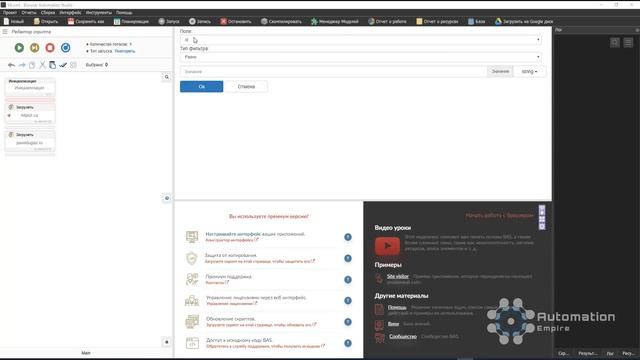Play the Видео уроки YouTube thumbnail
640x360 pixels.
(387, 246)
